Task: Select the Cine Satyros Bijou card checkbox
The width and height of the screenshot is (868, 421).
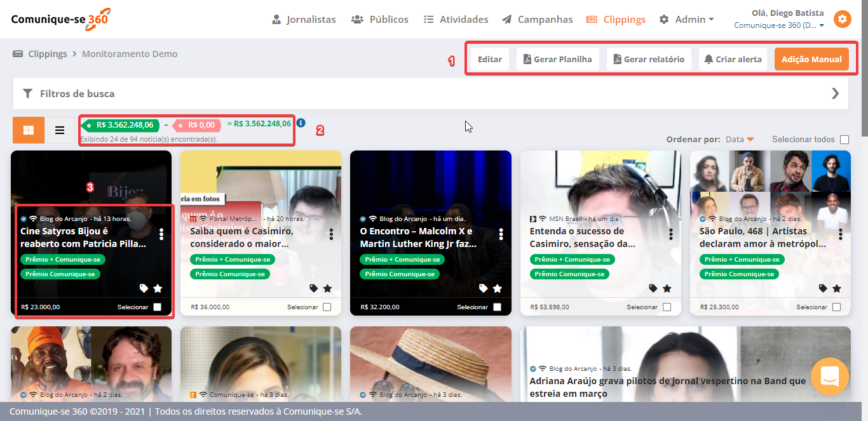Action: (x=158, y=307)
